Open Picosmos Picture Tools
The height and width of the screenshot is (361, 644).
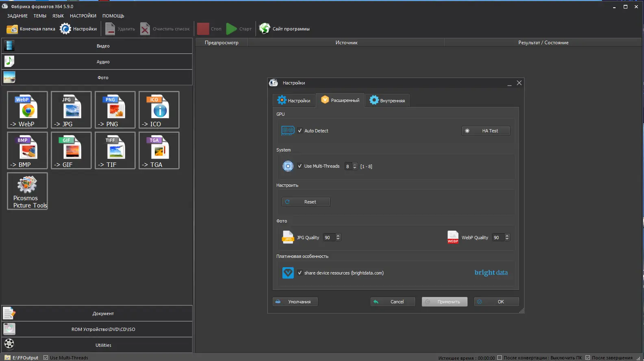coord(27,191)
